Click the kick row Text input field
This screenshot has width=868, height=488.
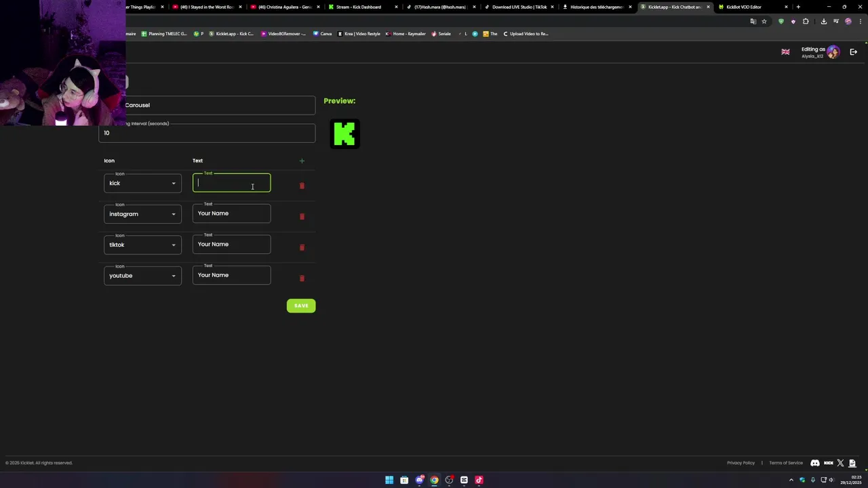231,183
